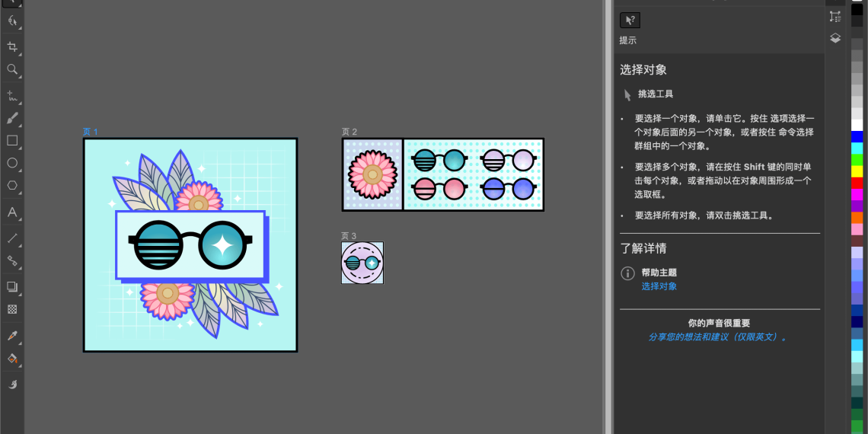Activate the Zoom magnifier tool

coord(12,69)
